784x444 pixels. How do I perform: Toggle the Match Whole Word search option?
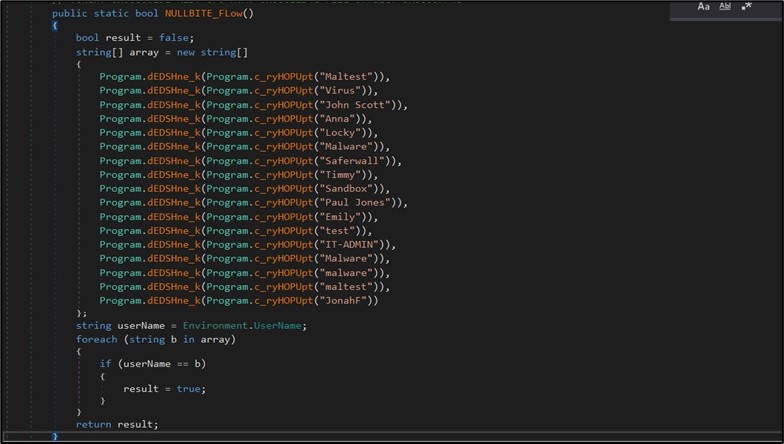point(725,7)
